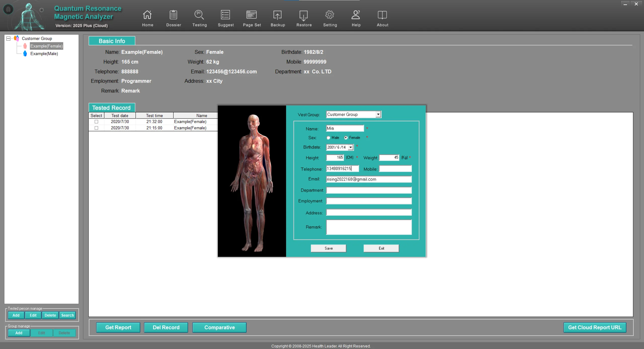Switch to the Tested Record tab
This screenshot has height=349, width=644.
click(x=111, y=108)
